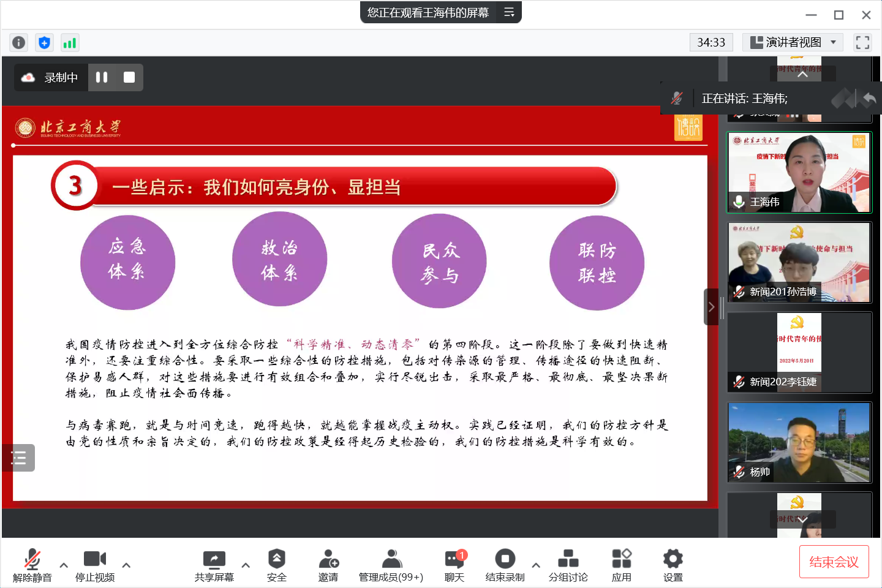Screen dimensions: 882x588
Task: Select 杨帅's video thumbnail
Action: [799, 442]
